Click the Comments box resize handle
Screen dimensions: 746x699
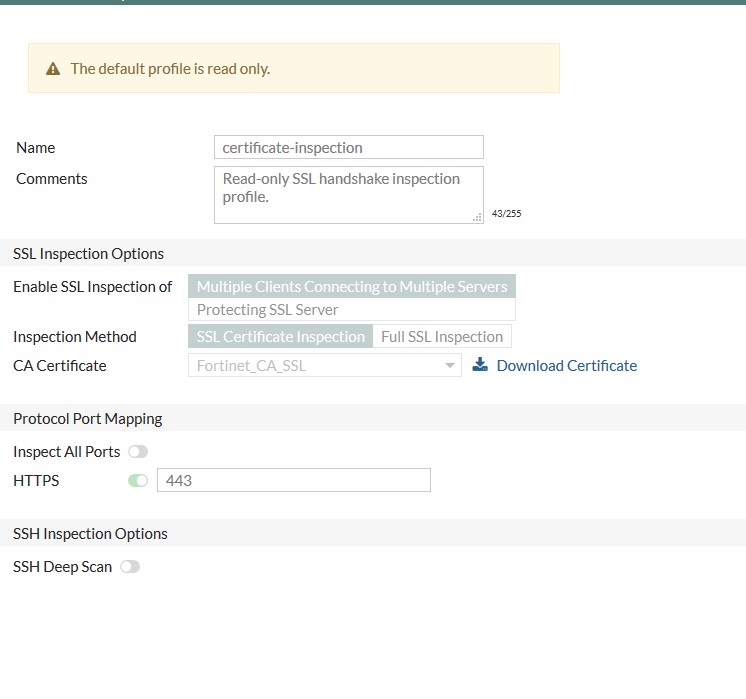(x=477, y=217)
